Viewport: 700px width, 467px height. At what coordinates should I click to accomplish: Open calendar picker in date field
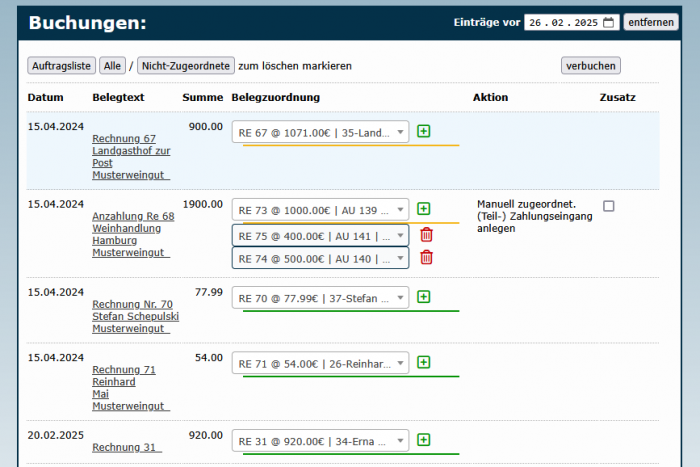tap(609, 22)
